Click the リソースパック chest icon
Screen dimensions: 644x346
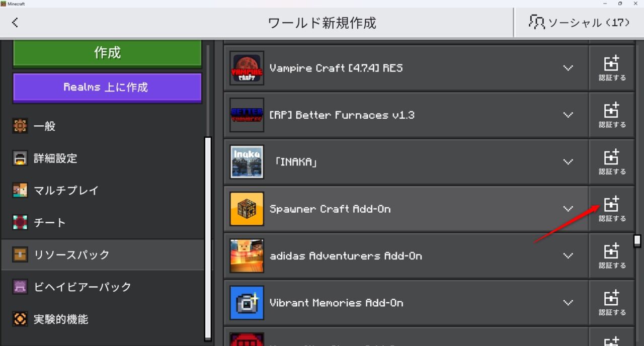tap(20, 255)
